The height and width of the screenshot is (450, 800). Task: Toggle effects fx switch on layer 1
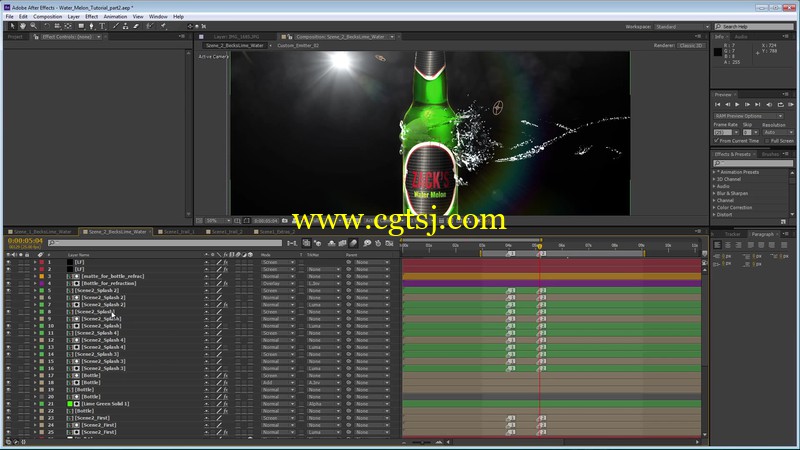[x=226, y=262]
